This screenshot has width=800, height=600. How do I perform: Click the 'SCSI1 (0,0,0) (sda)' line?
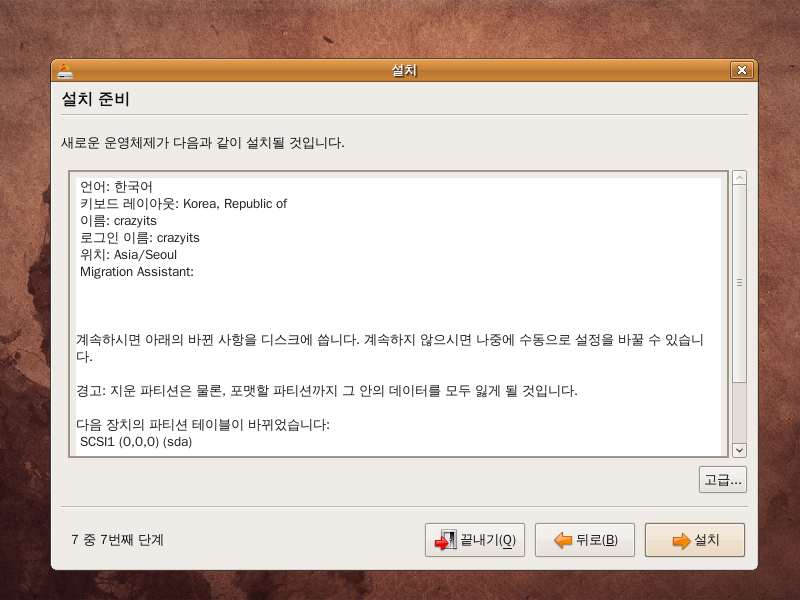pyautogui.click(x=136, y=442)
